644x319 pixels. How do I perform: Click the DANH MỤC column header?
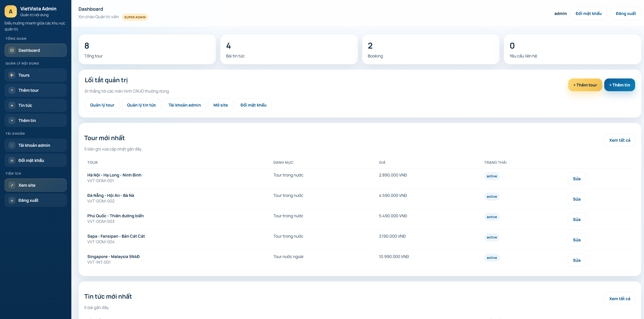click(283, 163)
